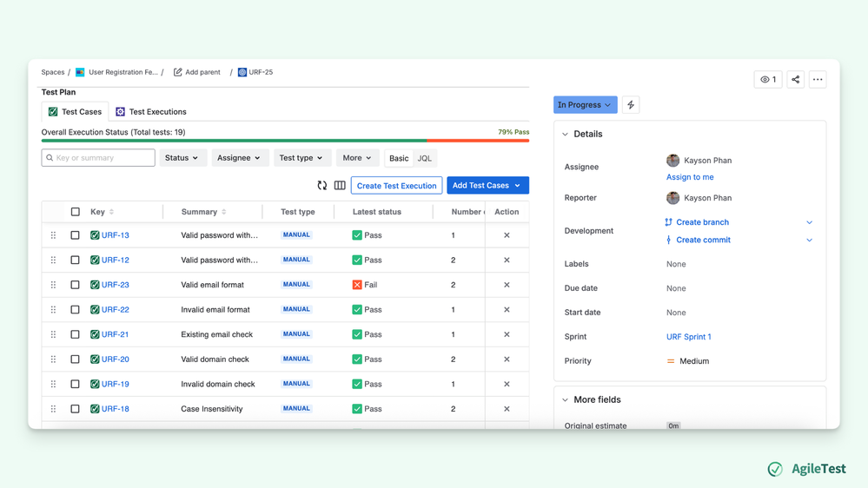
Task: Expand the Create branch chevron
Action: click(x=809, y=222)
